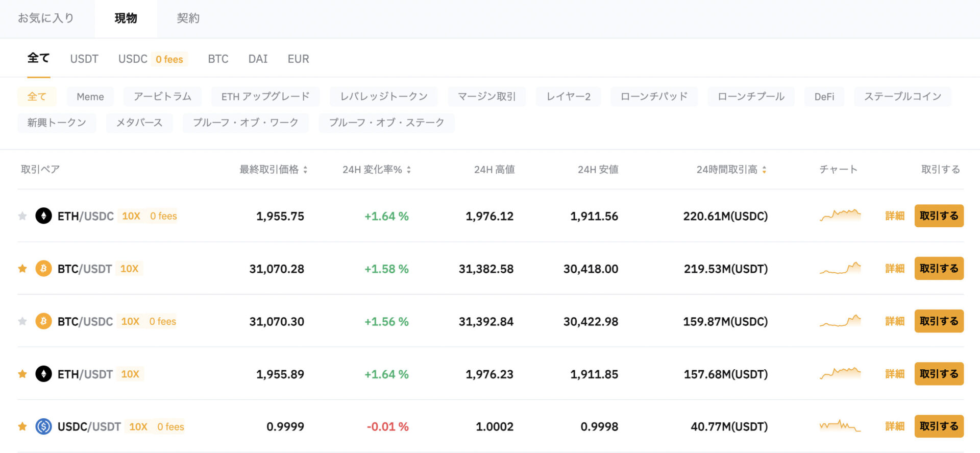Filter by the Meme category

pos(90,97)
